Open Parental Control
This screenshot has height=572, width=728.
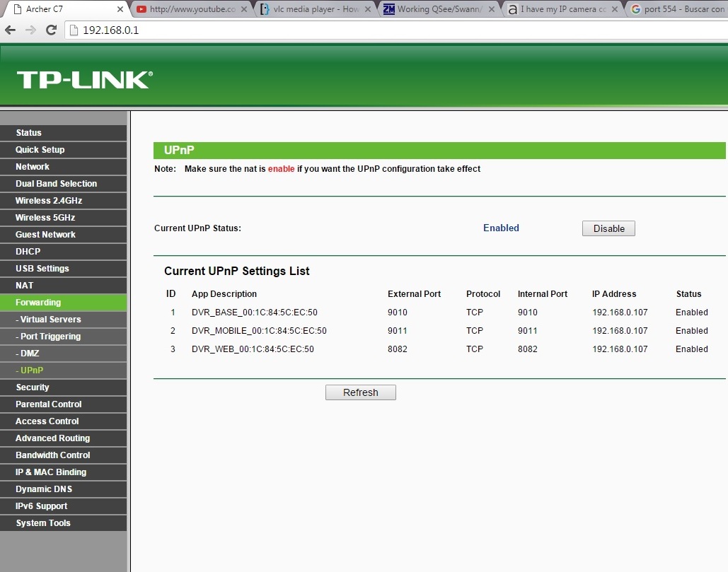coord(63,404)
